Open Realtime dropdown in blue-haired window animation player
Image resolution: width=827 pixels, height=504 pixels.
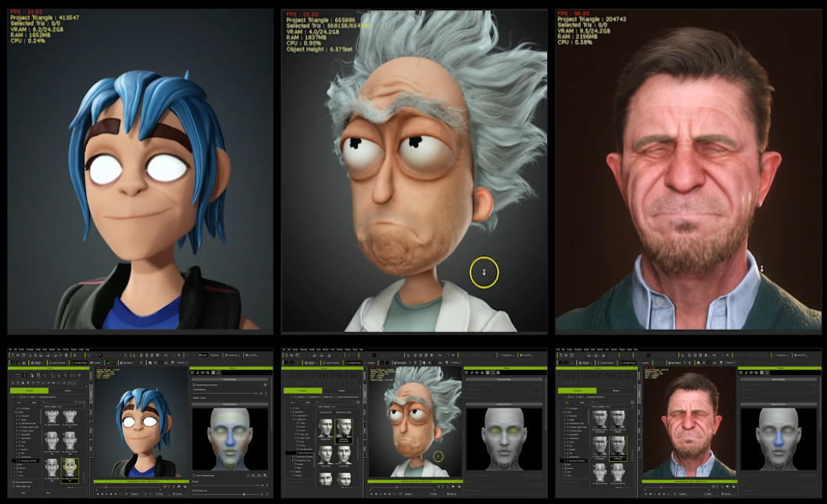click(134, 494)
